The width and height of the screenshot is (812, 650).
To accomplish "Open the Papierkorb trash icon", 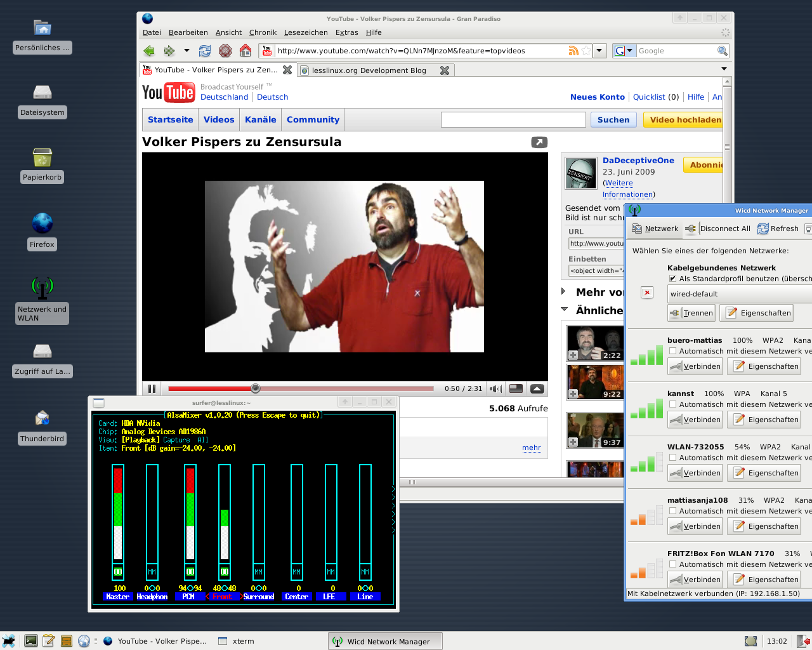I will pos(42,157).
